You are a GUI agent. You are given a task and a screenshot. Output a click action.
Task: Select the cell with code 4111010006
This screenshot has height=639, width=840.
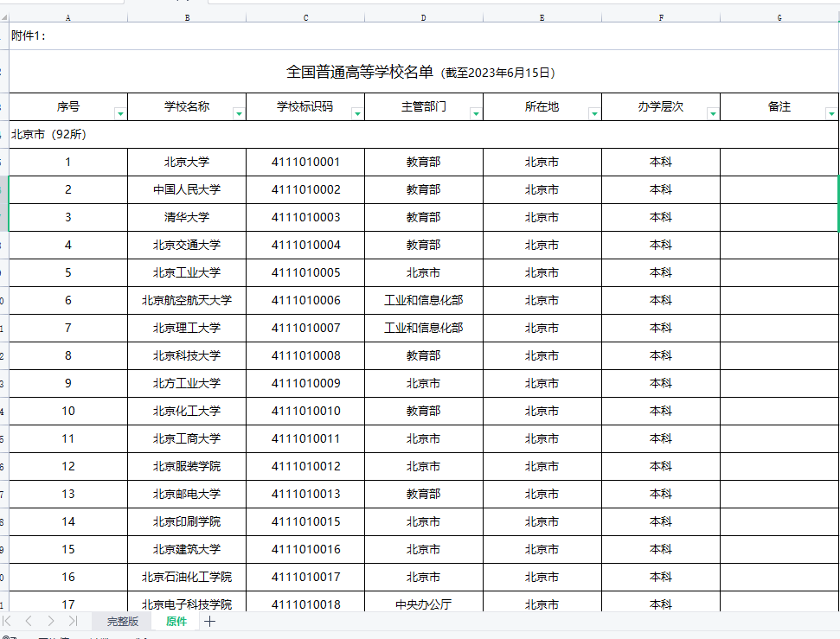click(305, 301)
